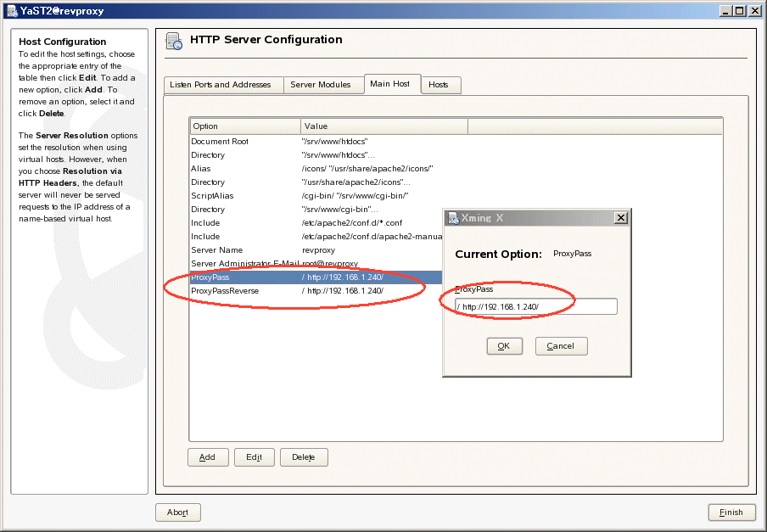The image size is (767, 532).
Task: Sort table by Value column header
Action: [x=384, y=126]
